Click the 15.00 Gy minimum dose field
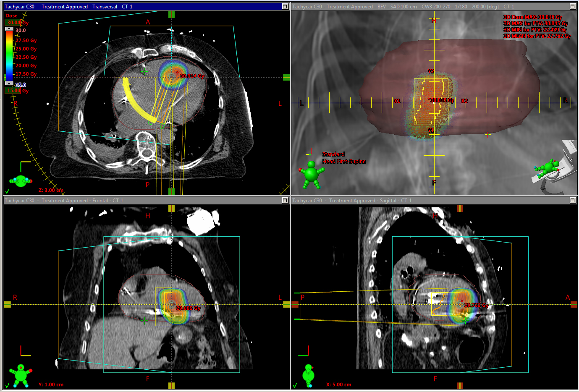579x392 pixels. pos(13,91)
